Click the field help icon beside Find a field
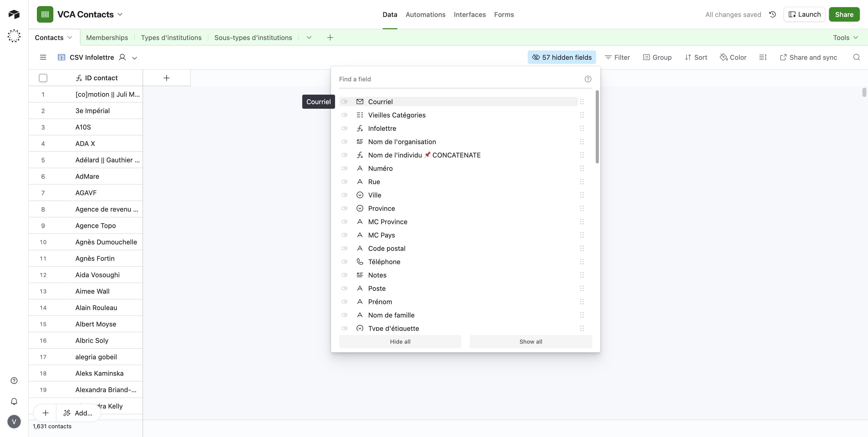This screenshot has height=437, width=868. click(588, 79)
